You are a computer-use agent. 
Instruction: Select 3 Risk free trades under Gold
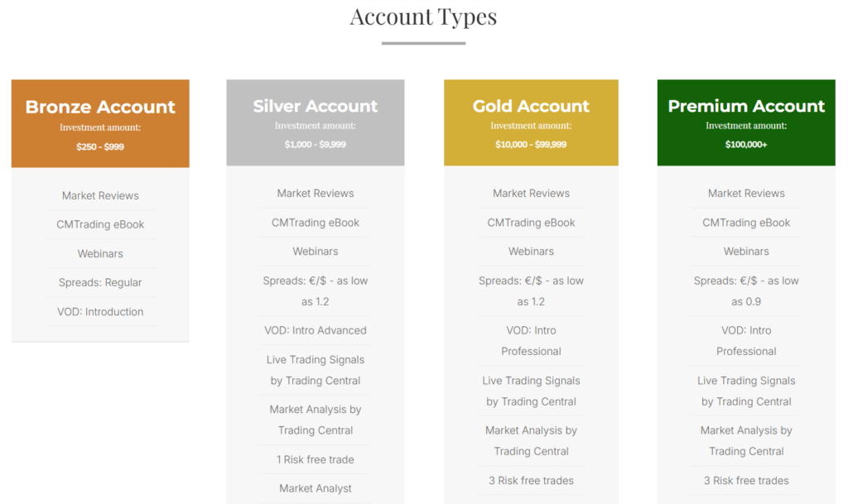coord(531,481)
